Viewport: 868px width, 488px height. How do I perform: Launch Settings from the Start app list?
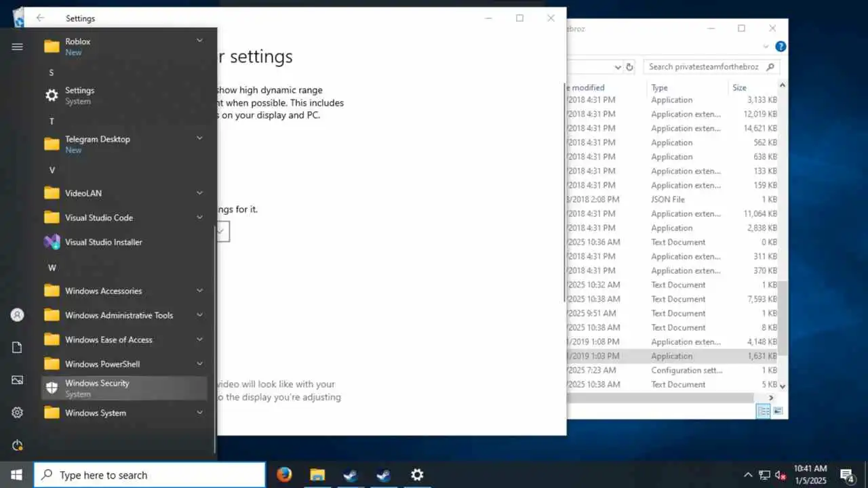click(124, 96)
